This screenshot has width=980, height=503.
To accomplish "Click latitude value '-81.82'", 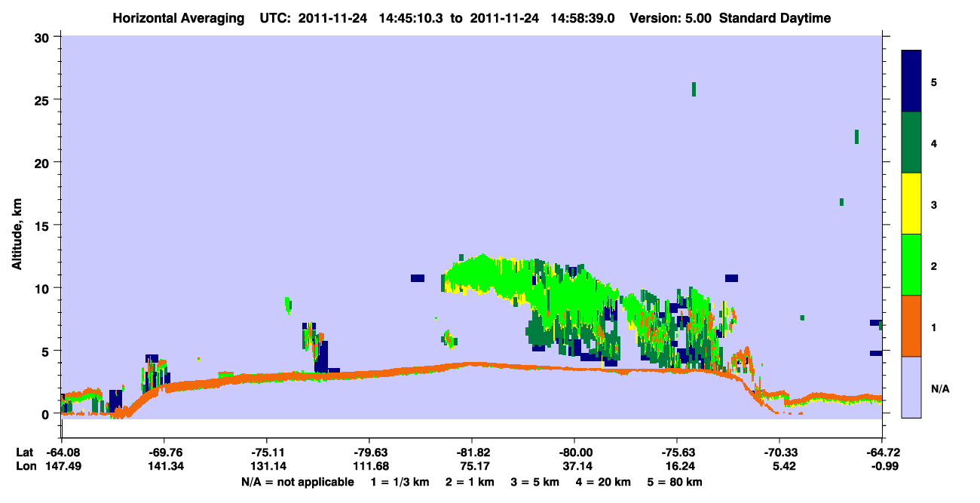I will point(472,452).
